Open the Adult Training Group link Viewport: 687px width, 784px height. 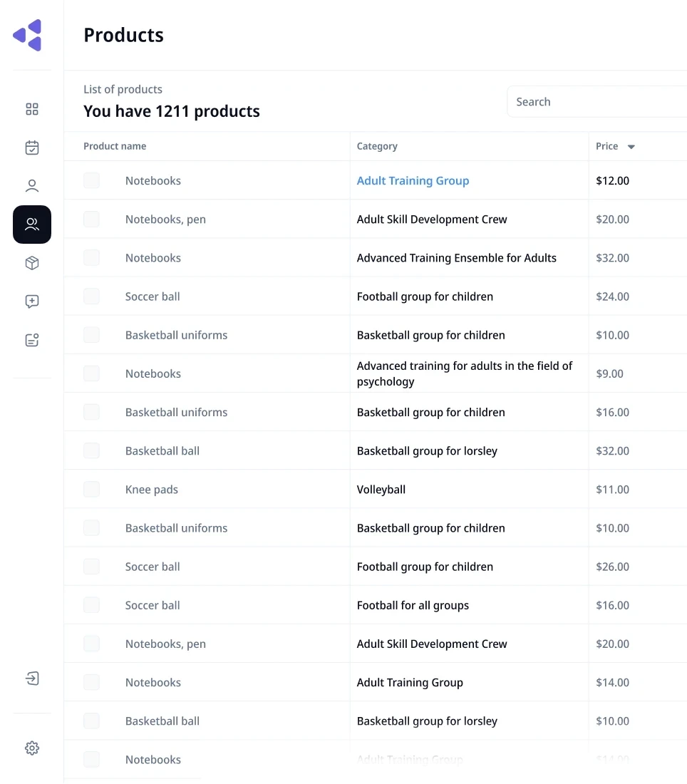click(x=413, y=181)
